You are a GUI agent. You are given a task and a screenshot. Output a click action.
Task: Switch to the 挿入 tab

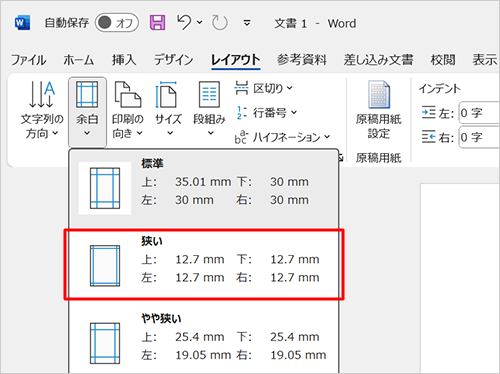tap(124, 60)
